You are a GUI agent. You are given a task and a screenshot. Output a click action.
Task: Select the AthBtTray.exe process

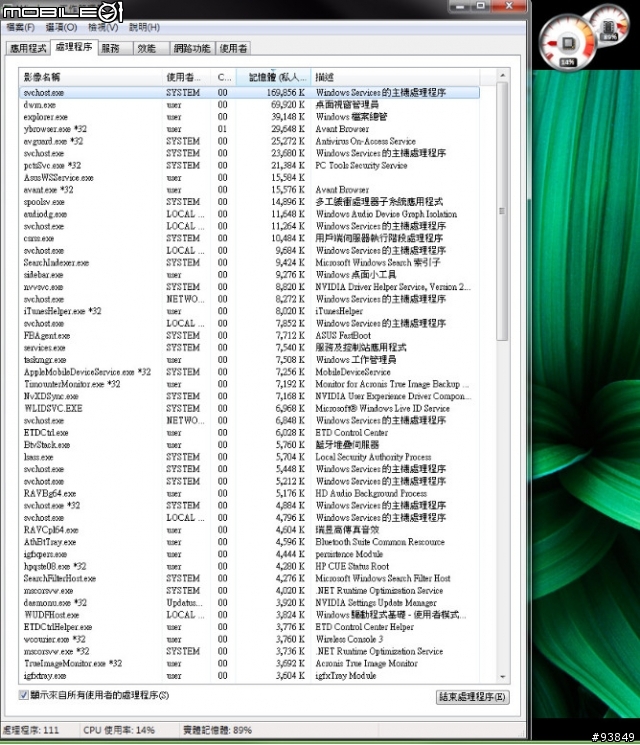(249, 542)
